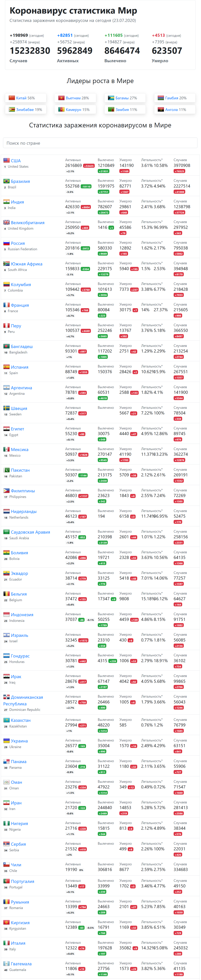Click the Brazil flag icon
Image resolution: width=201 pixels, height=980 pixels.
pyautogui.click(x=6, y=181)
